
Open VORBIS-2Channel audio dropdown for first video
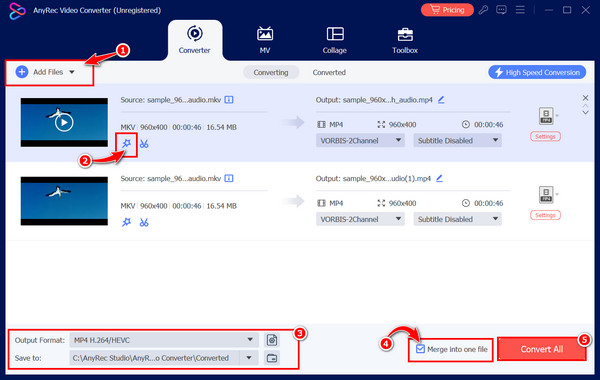tap(360, 140)
